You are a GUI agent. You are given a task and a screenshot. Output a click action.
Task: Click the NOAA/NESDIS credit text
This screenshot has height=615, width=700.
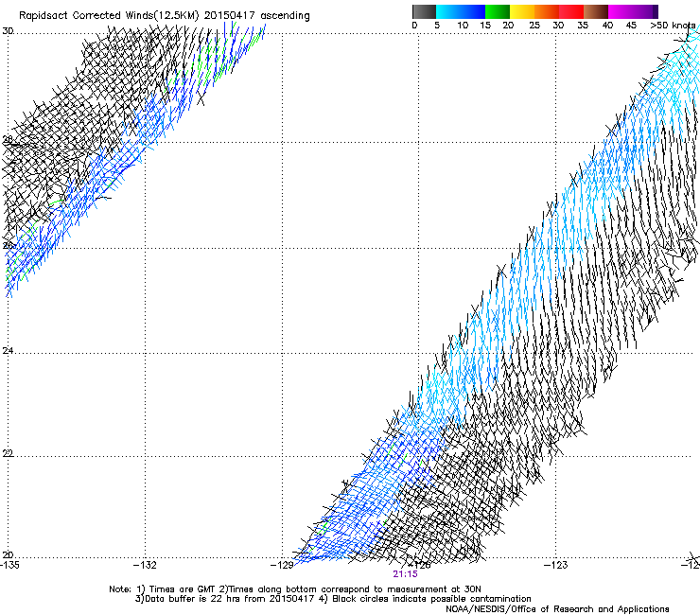557,609
